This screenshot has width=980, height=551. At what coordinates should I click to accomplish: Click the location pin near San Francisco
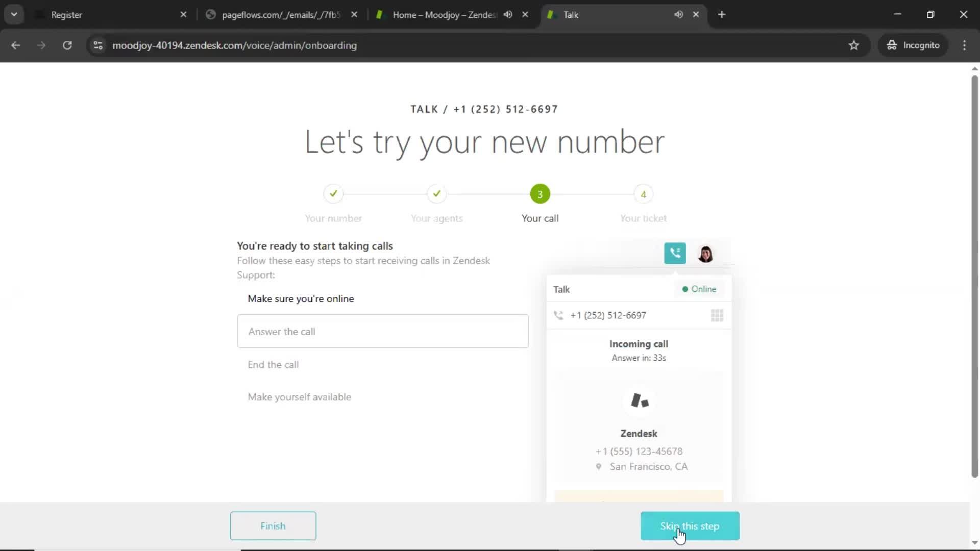click(x=599, y=466)
